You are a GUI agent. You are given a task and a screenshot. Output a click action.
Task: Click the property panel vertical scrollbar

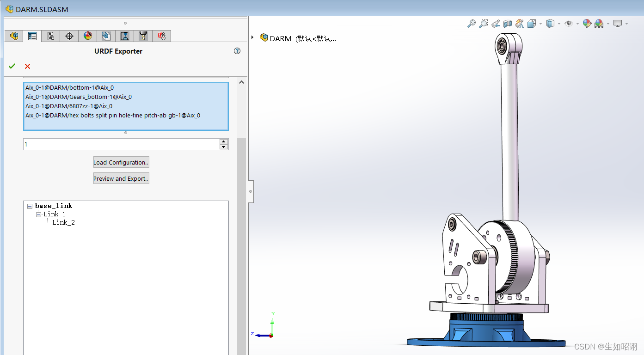tap(241, 245)
